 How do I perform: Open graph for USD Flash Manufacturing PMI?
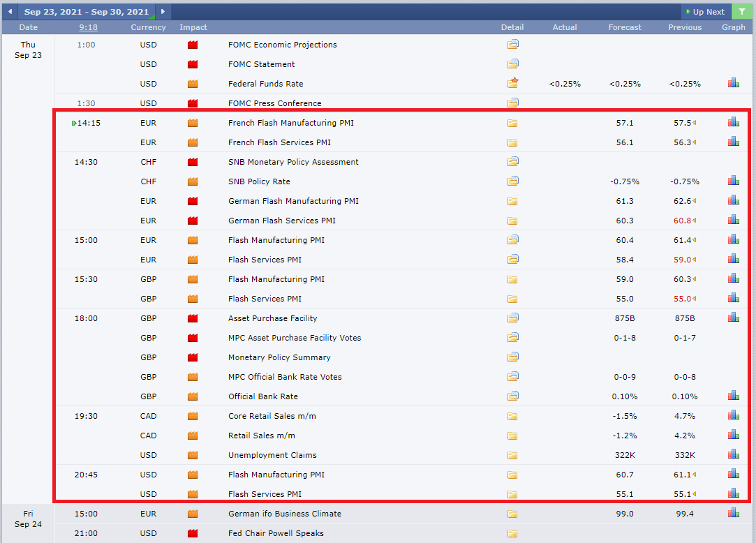(734, 474)
